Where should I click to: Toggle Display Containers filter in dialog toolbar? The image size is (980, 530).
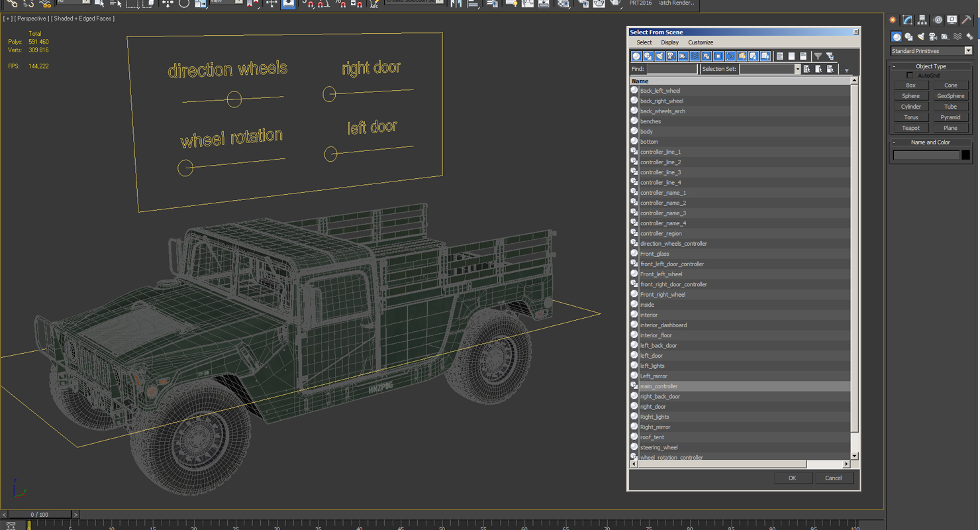click(x=742, y=56)
